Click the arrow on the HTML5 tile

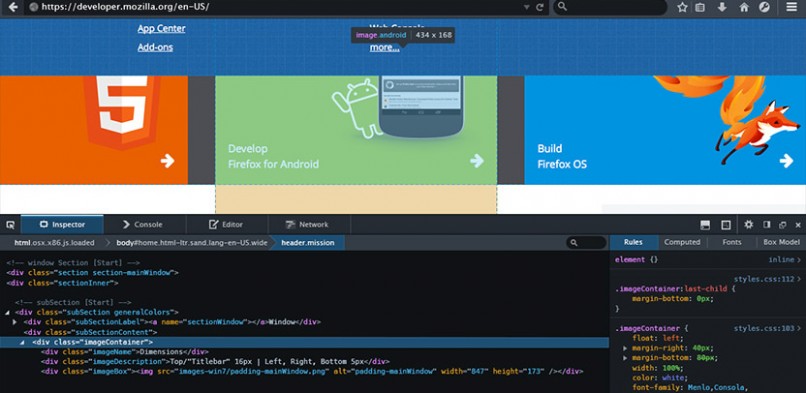[x=167, y=161]
